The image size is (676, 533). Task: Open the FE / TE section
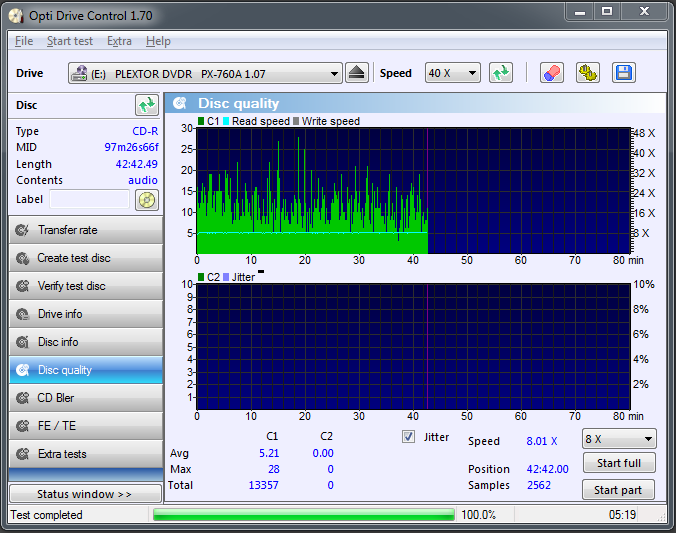click(x=86, y=426)
